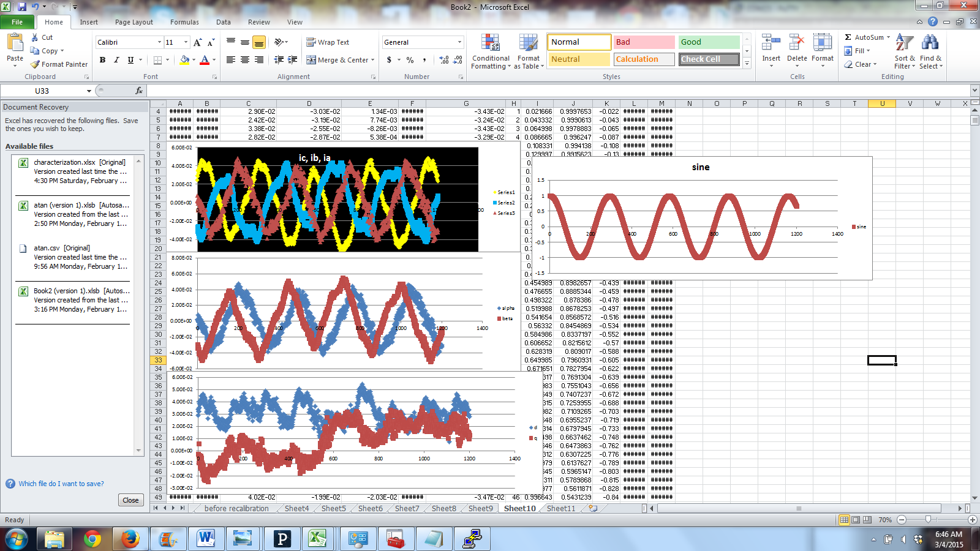Click Decrease Indent icon

[279, 60]
